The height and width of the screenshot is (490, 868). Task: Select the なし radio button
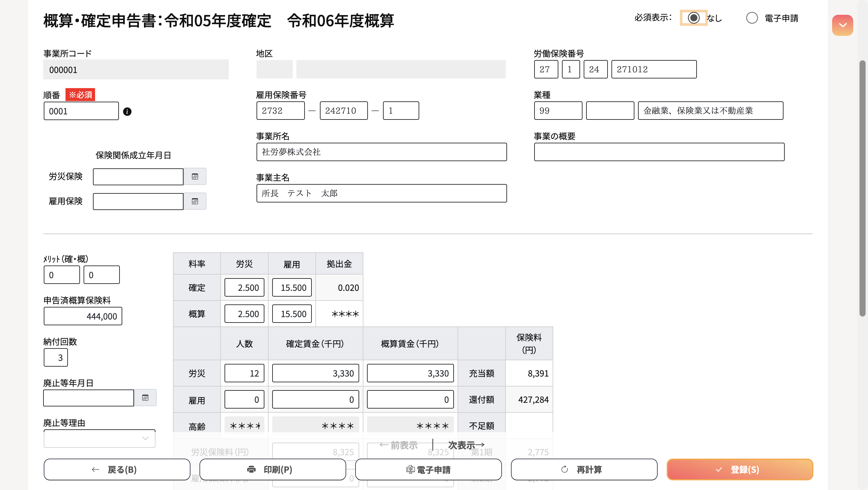(694, 18)
